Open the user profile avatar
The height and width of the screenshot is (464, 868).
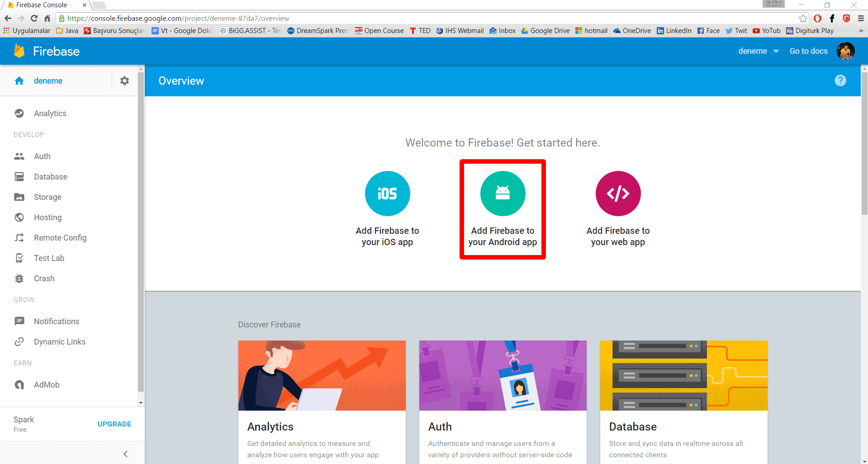(845, 51)
